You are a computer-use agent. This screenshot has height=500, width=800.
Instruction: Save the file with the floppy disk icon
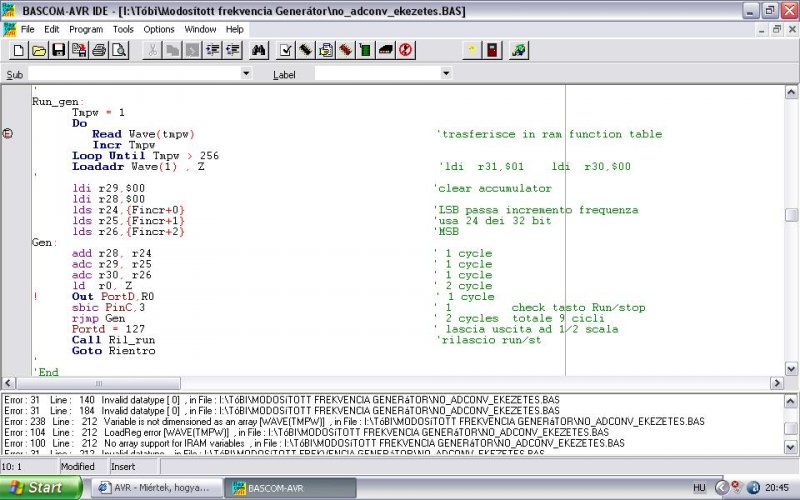coord(59,50)
